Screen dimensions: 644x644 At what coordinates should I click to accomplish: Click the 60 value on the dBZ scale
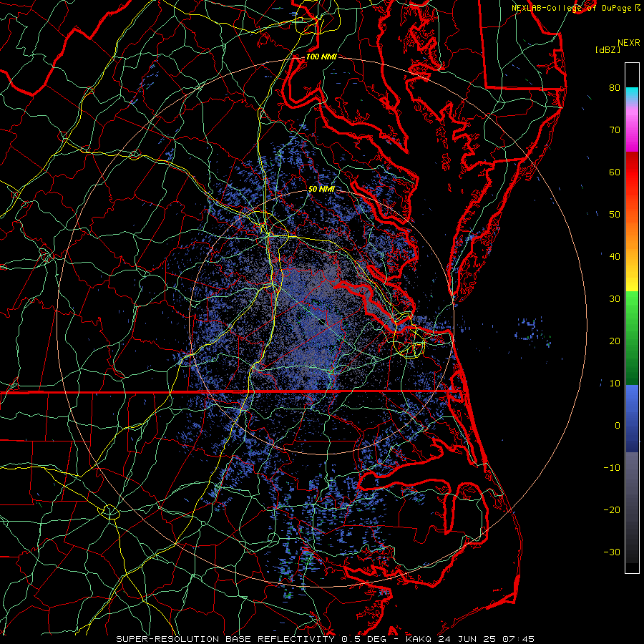click(615, 172)
